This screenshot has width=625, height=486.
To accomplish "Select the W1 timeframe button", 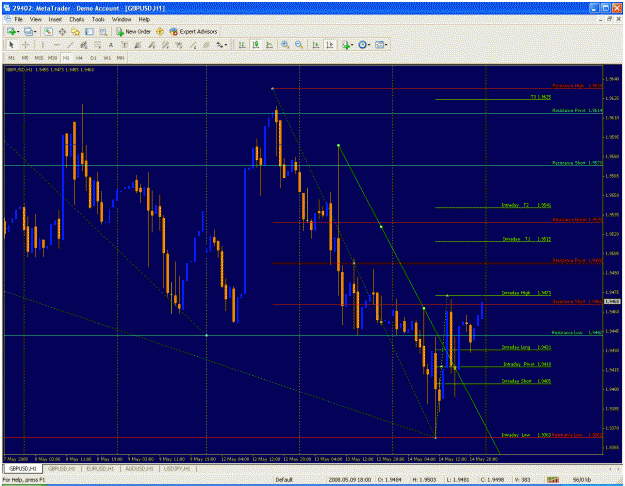I will coord(107,58).
